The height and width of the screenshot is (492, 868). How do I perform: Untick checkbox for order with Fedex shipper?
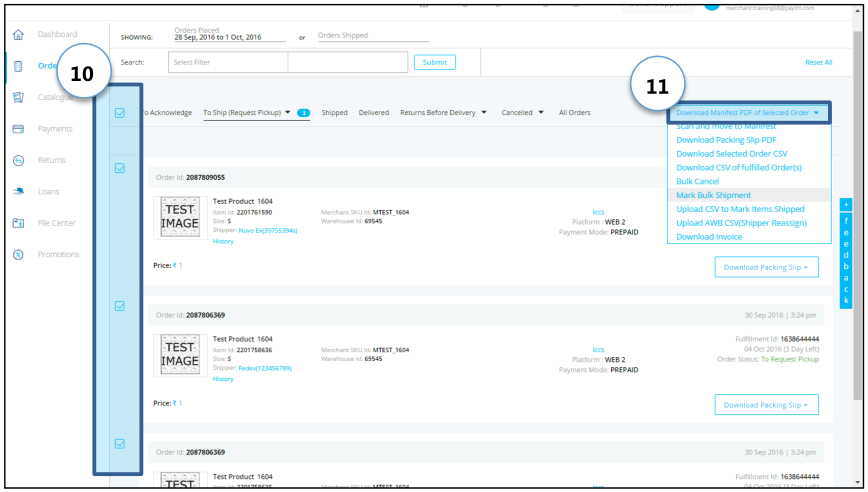click(120, 306)
